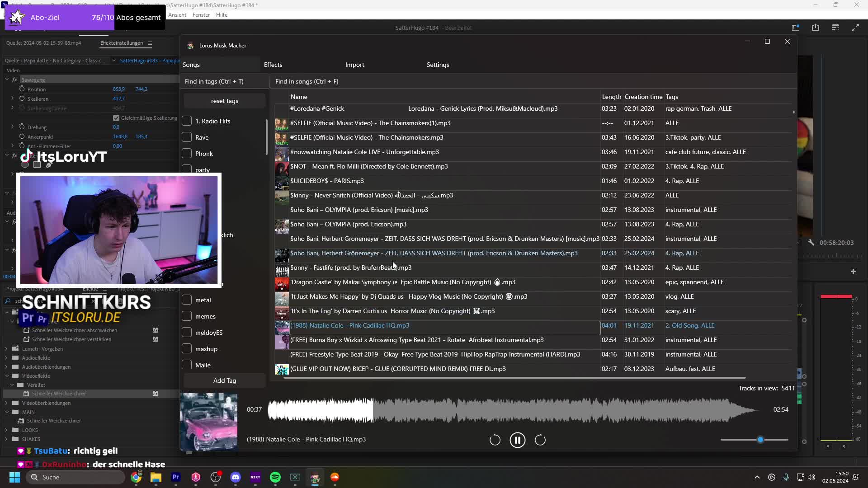
Task: Expand the Drehung property
Action: coord(12,127)
